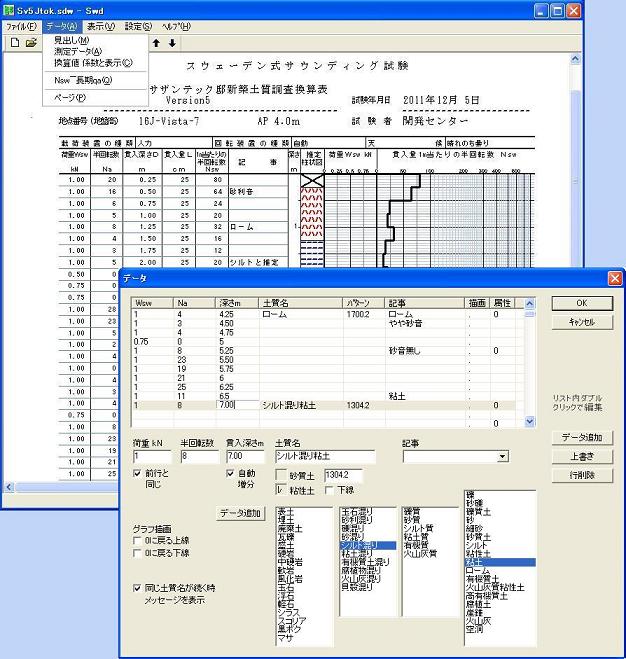The height and width of the screenshot is (659, 626).
Task: Enable the 0に戻る上線 checkbox
Action: pyautogui.click(x=137, y=540)
